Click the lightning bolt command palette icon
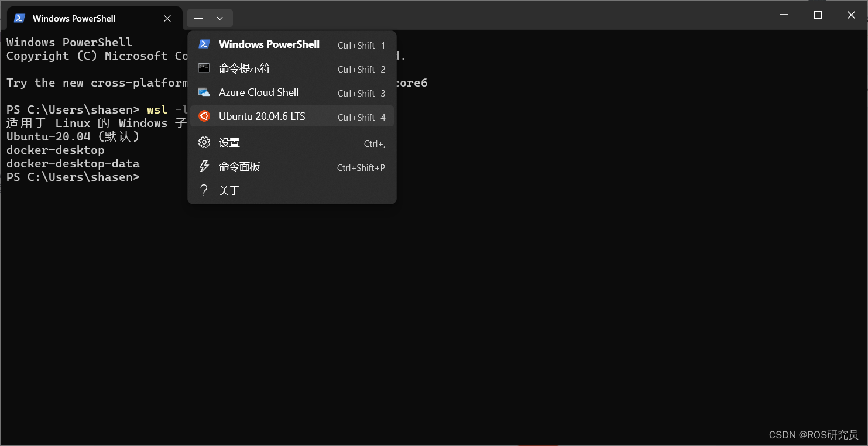 [204, 166]
